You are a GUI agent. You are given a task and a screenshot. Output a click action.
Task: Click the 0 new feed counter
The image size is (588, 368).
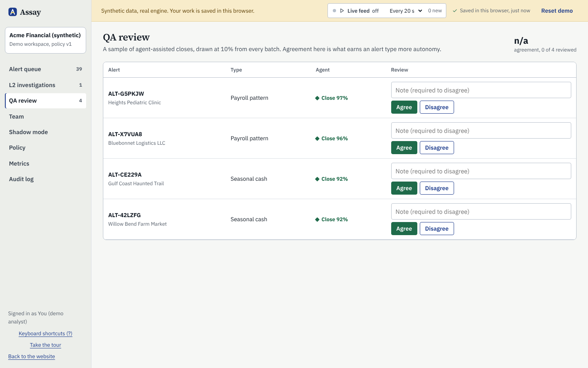tap(435, 11)
